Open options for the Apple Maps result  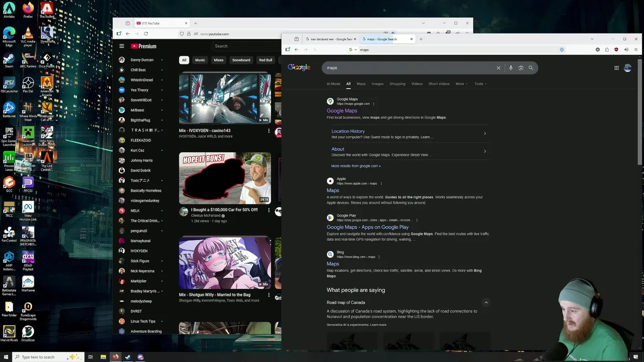coord(381,184)
